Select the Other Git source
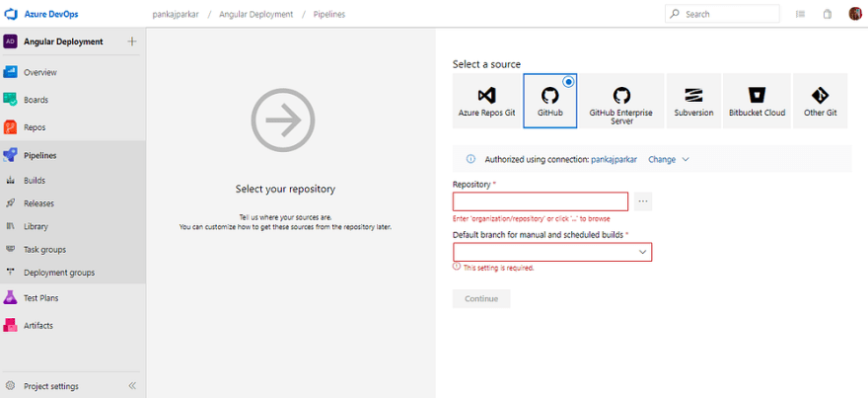Screen dimensions: 868x398 point(820,101)
